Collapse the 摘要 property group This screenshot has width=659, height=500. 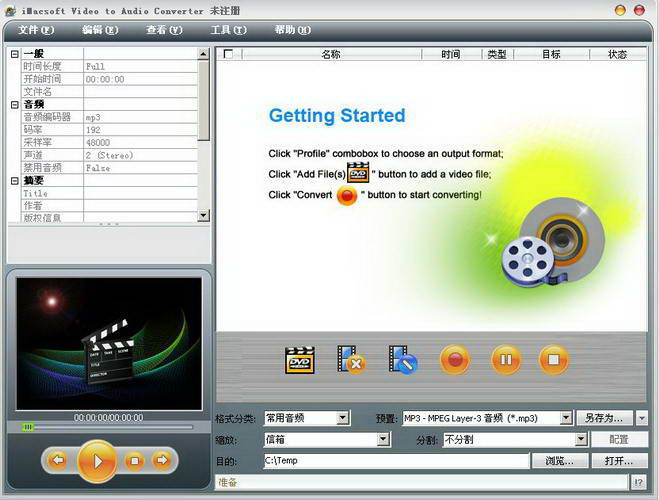(x=15, y=181)
